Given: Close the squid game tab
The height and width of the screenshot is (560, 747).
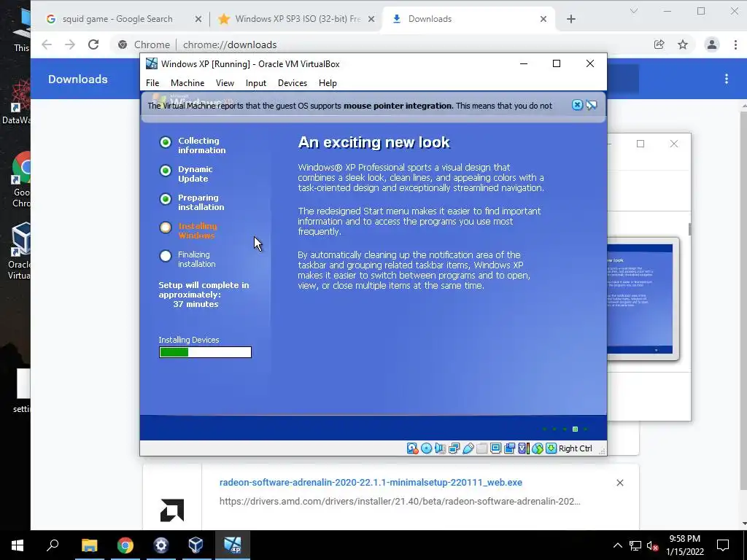Looking at the screenshot, I should click(x=198, y=19).
